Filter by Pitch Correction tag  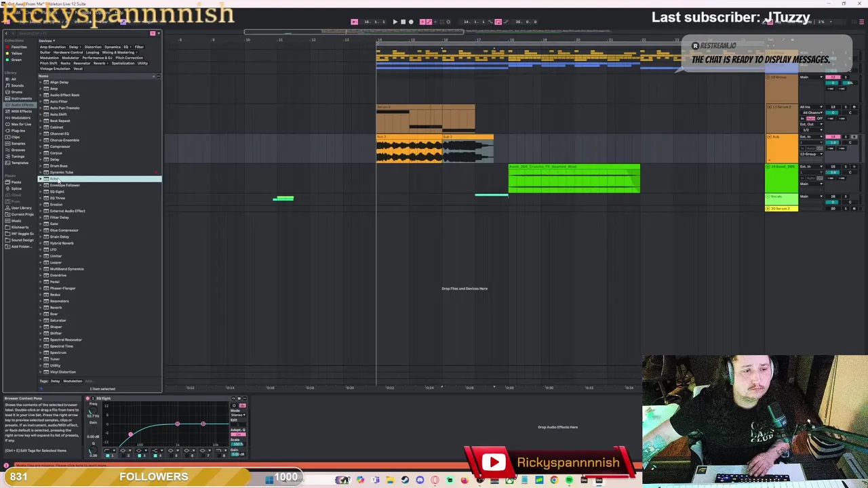(x=129, y=58)
